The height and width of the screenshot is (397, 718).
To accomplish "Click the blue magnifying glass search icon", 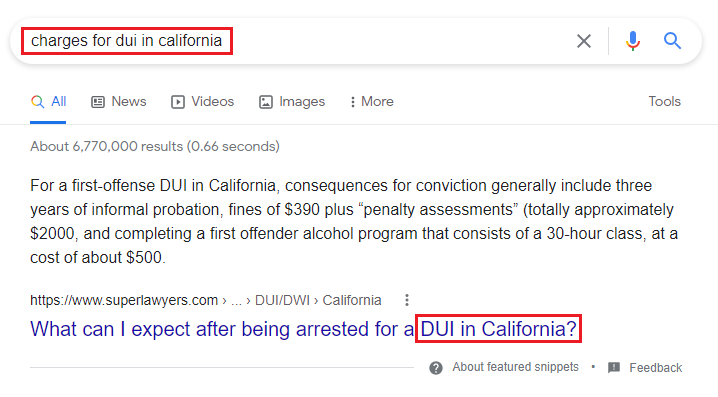I will click(672, 41).
